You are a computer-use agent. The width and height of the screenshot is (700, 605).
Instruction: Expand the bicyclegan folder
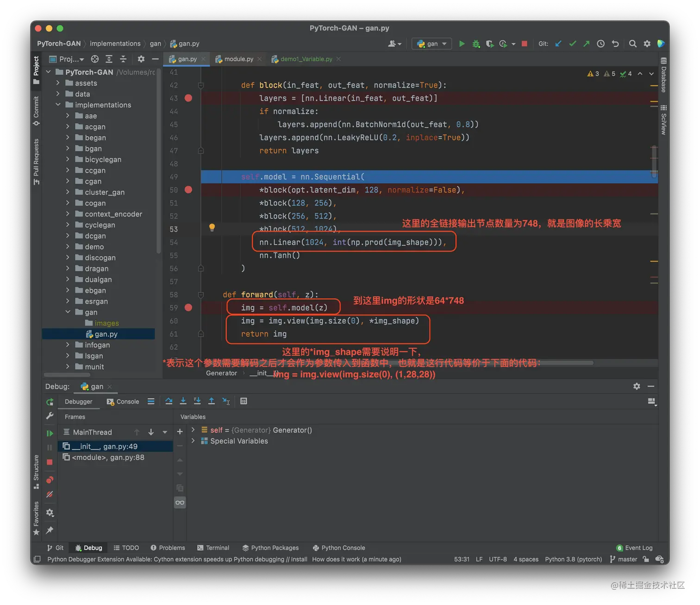tap(68, 159)
